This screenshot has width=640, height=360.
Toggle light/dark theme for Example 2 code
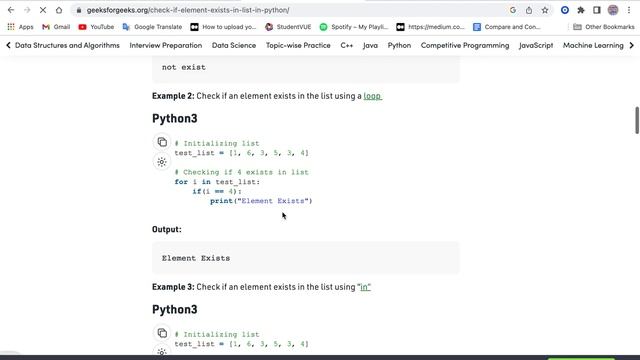click(162, 162)
